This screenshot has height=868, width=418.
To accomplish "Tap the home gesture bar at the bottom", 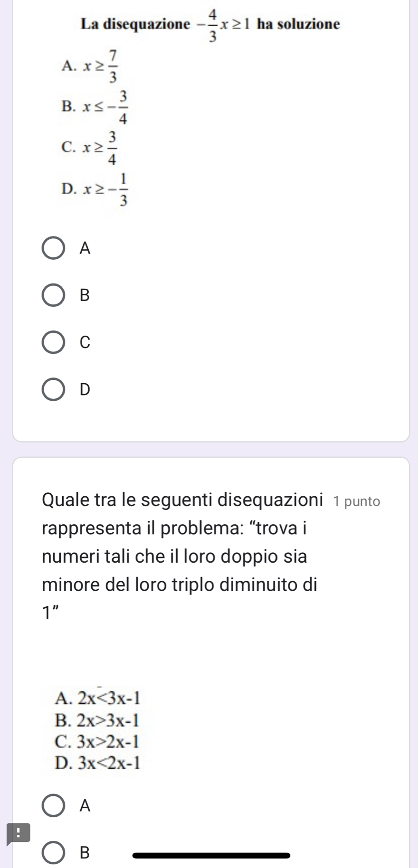I will 211,856.
